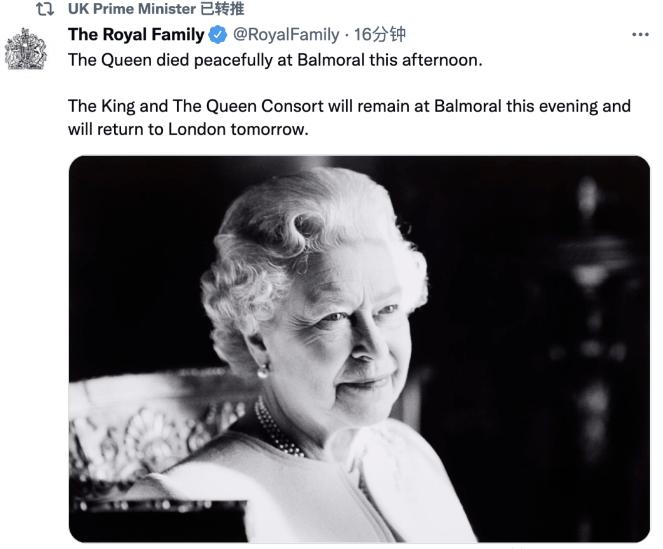
Task: Click the 16分钟 tweet timestamp
Action: (x=381, y=35)
